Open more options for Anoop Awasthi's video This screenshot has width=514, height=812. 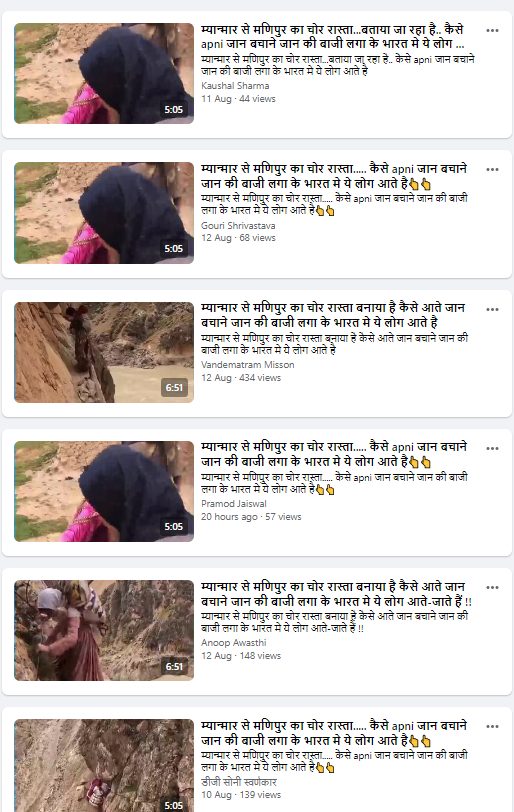(492, 587)
